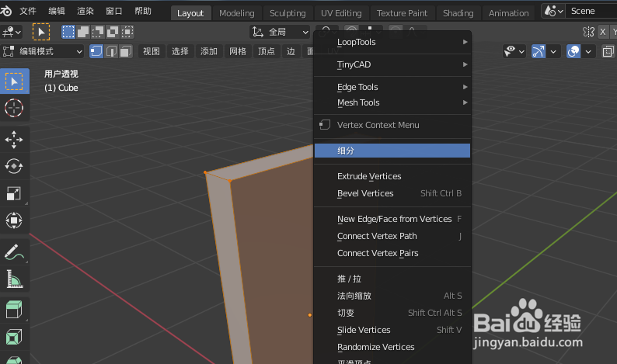Open the 选择 header menu

click(x=180, y=51)
